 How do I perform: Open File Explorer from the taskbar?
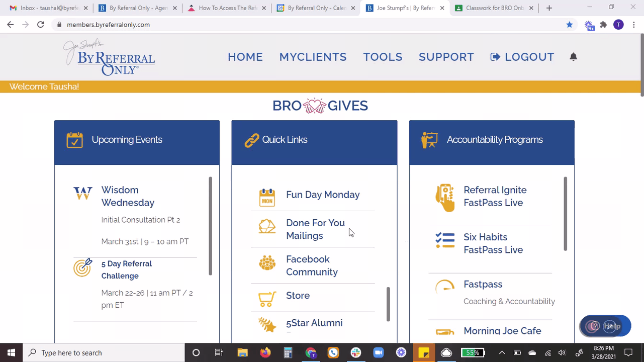pos(242,352)
